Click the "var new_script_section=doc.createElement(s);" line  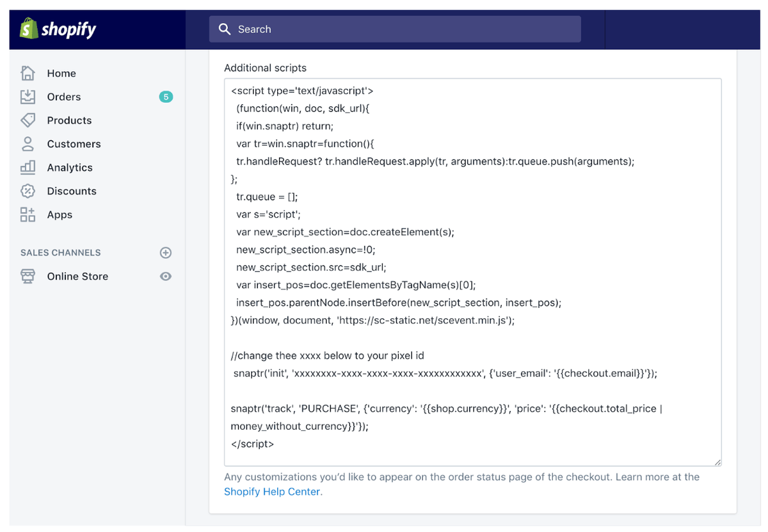click(x=345, y=232)
